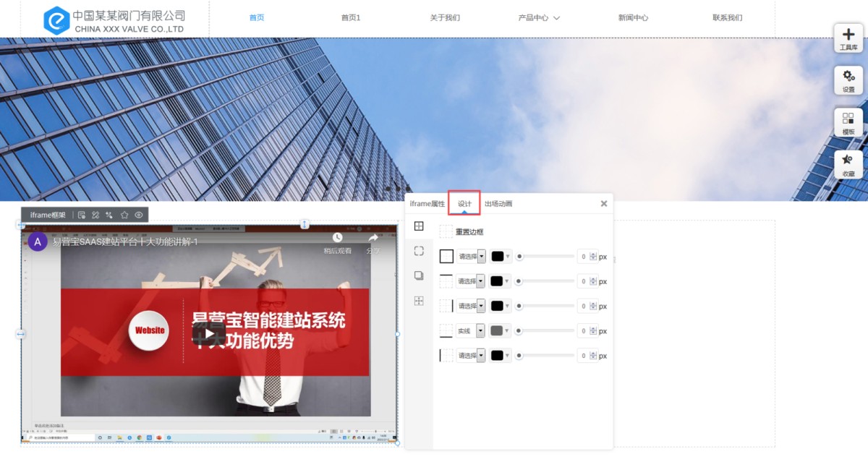Click the bottom border width slider
868x462 pixels.
coord(545,330)
